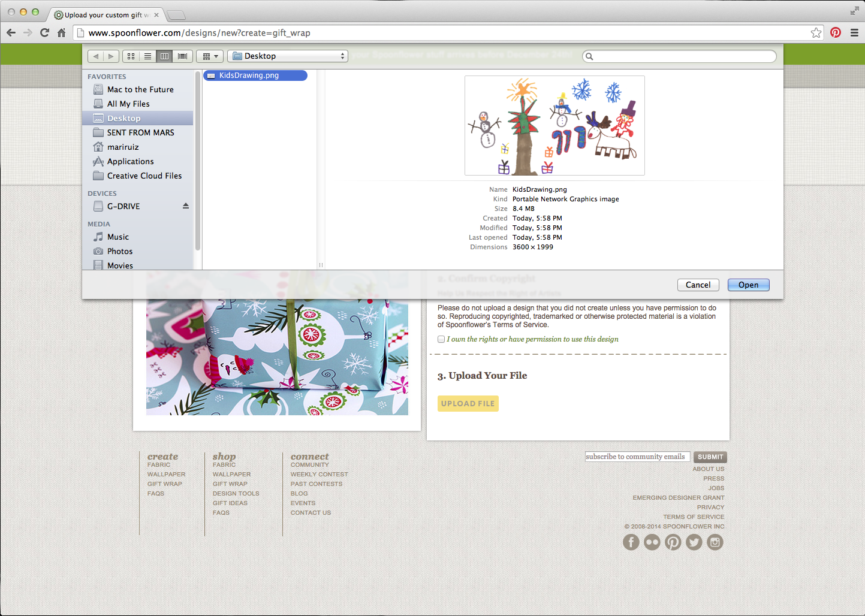
Task: Select Music under Media
Action: (x=137, y=237)
